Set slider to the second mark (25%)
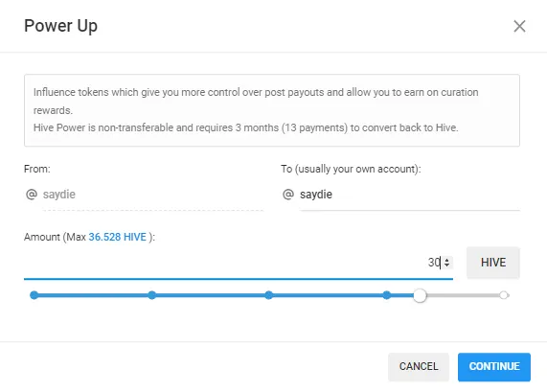The image size is (547, 392). (151, 295)
